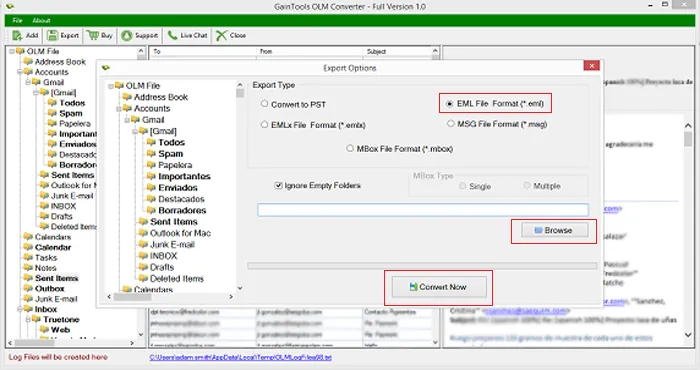This screenshot has width=700, height=370.
Task: Select Deleted Items folder in dialog tree
Action: [177, 279]
